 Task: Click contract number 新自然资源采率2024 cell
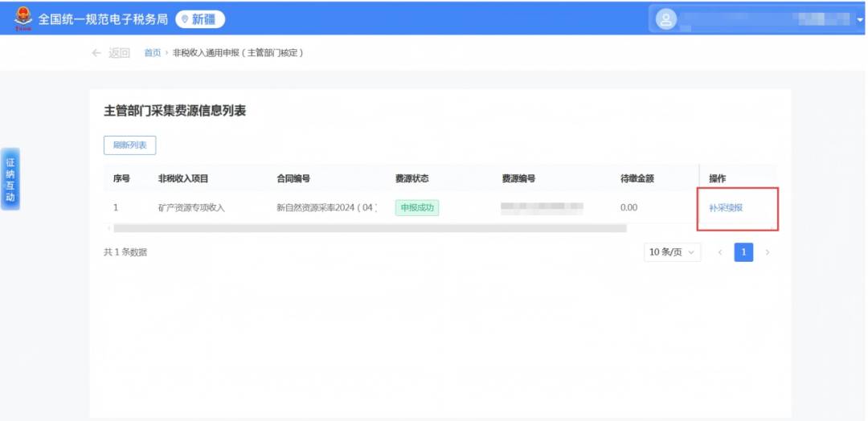[326, 208]
